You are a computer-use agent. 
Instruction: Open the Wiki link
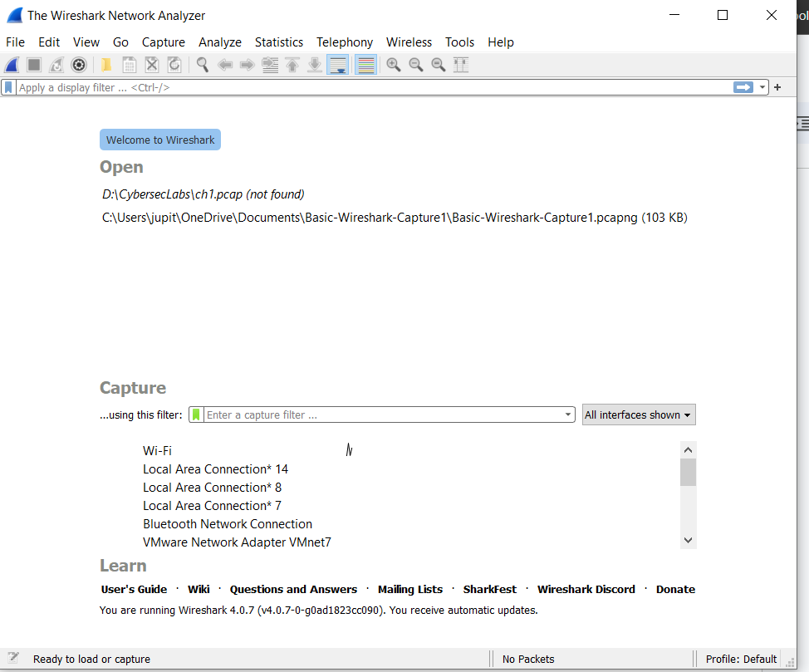(x=199, y=590)
